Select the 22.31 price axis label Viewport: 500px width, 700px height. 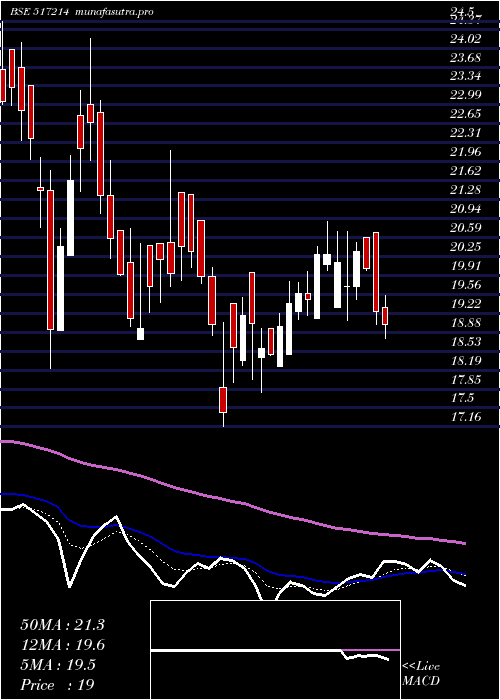tap(466, 133)
